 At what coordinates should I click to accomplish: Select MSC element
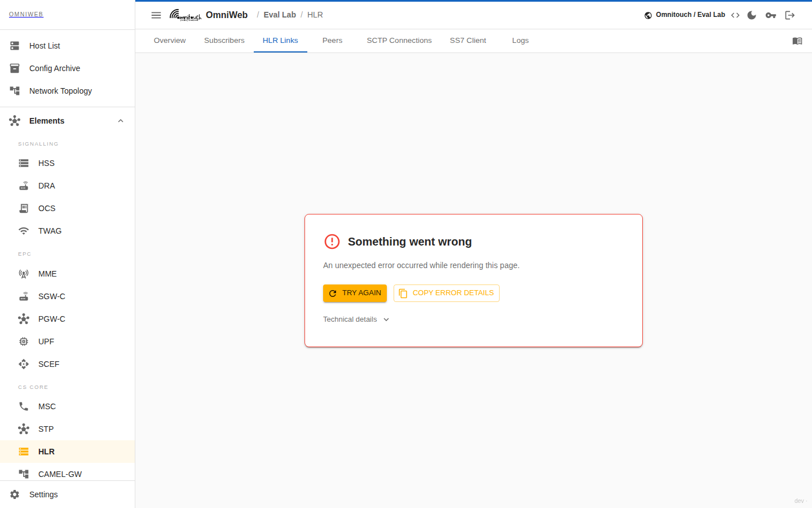[68, 406]
